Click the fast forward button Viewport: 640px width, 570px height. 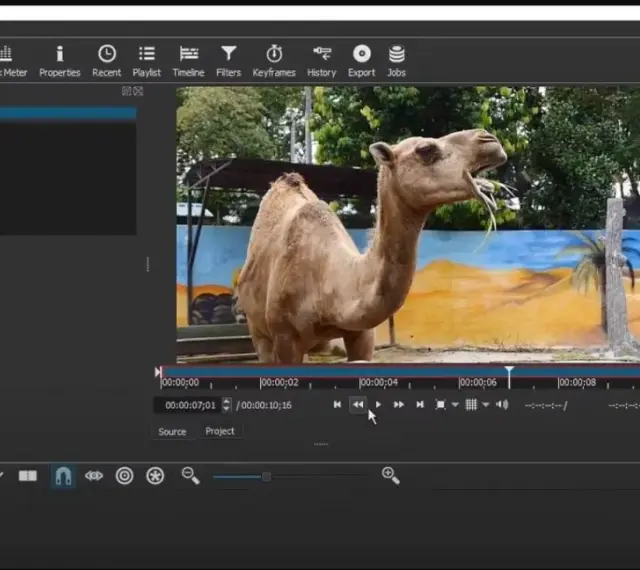click(x=398, y=405)
